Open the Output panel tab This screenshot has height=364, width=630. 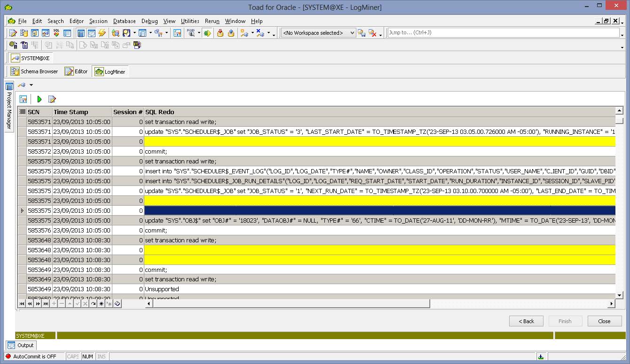pos(21,345)
